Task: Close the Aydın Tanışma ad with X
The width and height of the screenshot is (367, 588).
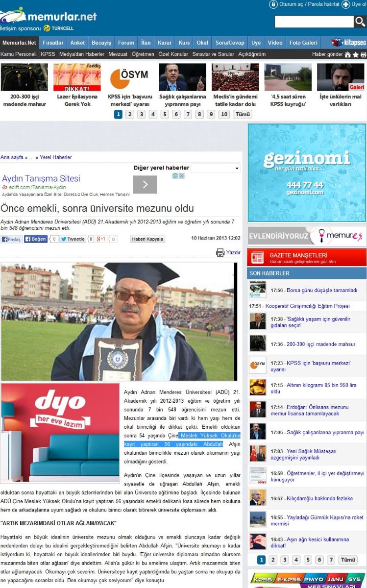Action: click(x=181, y=176)
